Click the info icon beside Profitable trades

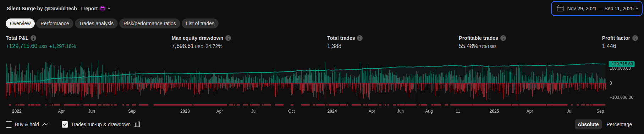tap(503, 38)
